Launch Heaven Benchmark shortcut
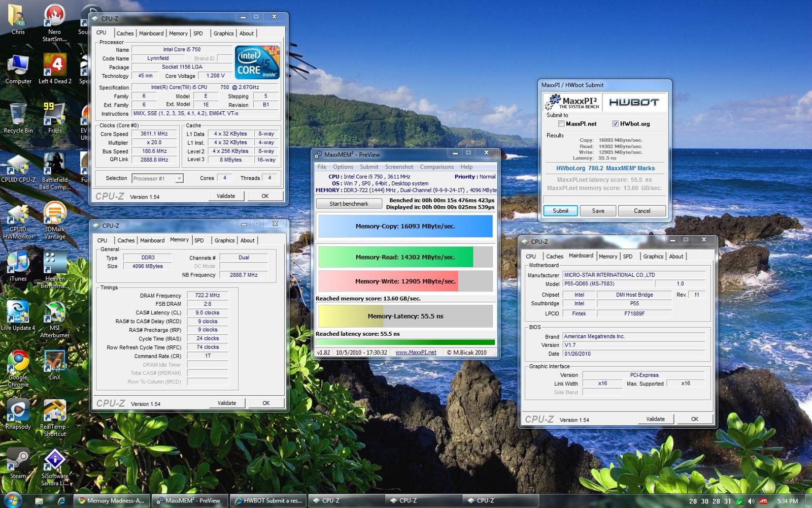Viewport: 812px width, 508px height. 55,270
